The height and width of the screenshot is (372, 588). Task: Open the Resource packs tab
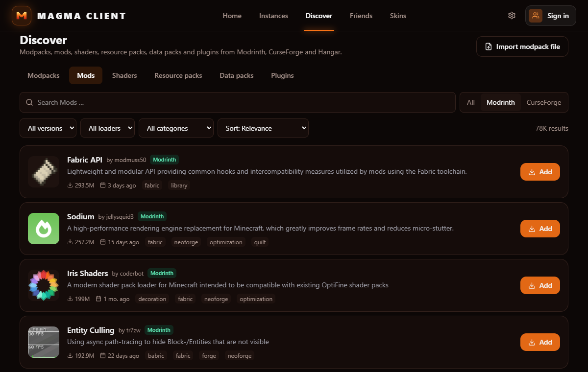pyautogui.click(x=178, y=75)
